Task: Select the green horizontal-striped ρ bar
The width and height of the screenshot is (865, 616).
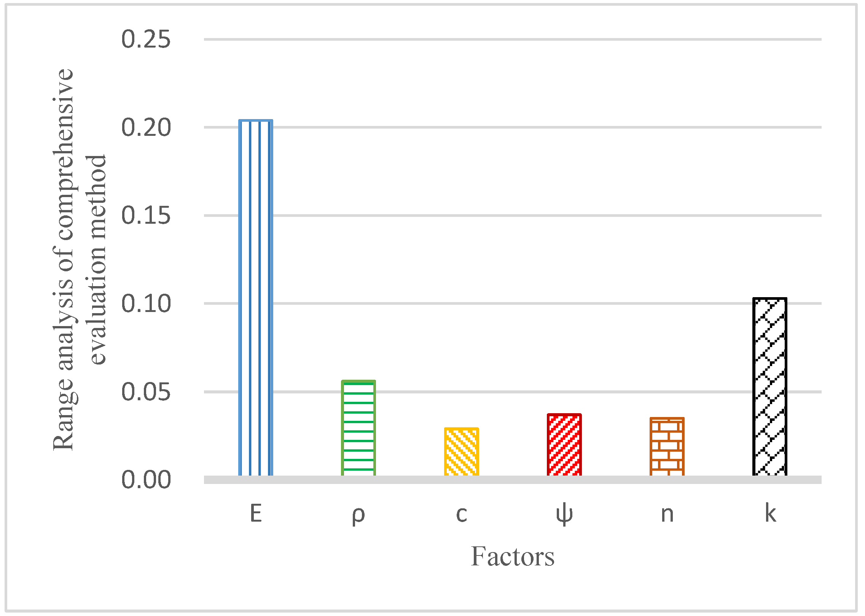Action: pyautogui.click(x=358, y=428)
